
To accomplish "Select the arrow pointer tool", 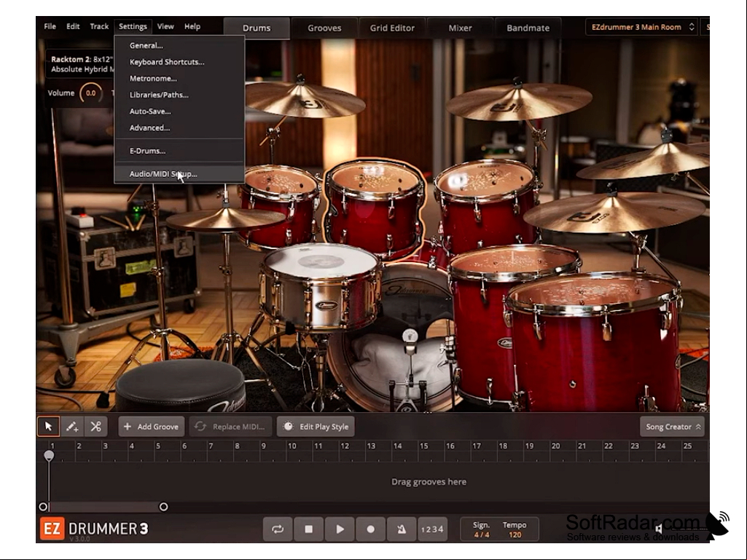I will pyautogui.click(x=49, y=426).
